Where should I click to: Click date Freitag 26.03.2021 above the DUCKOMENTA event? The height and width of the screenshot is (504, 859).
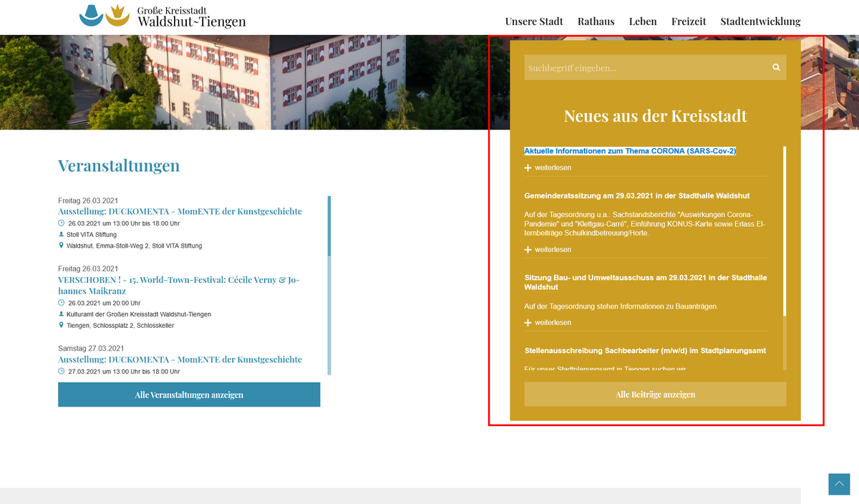pyautogui.click(x=88, y=200)
